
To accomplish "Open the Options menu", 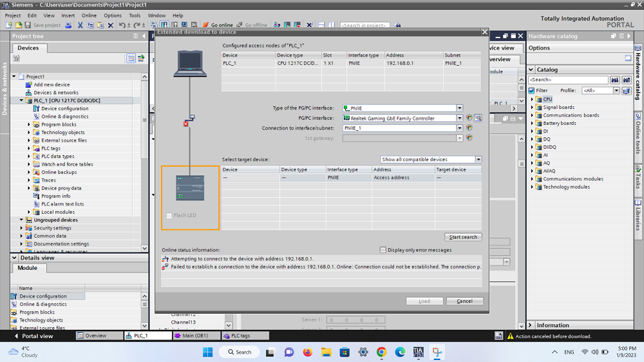I will pos(113,15).
